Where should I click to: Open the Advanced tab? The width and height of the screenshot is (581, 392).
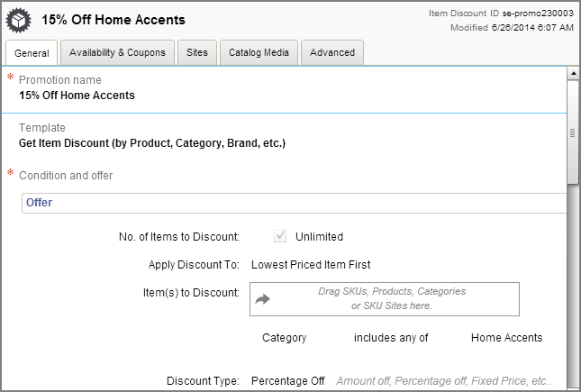click(x=332, y=52)
